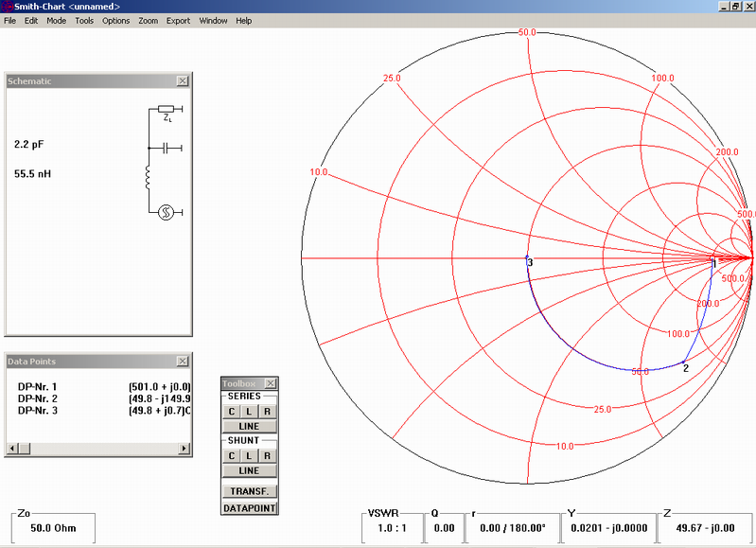Minimize the Smith-Chart window
Screen dimensions: 756x548
coord(723,7)
